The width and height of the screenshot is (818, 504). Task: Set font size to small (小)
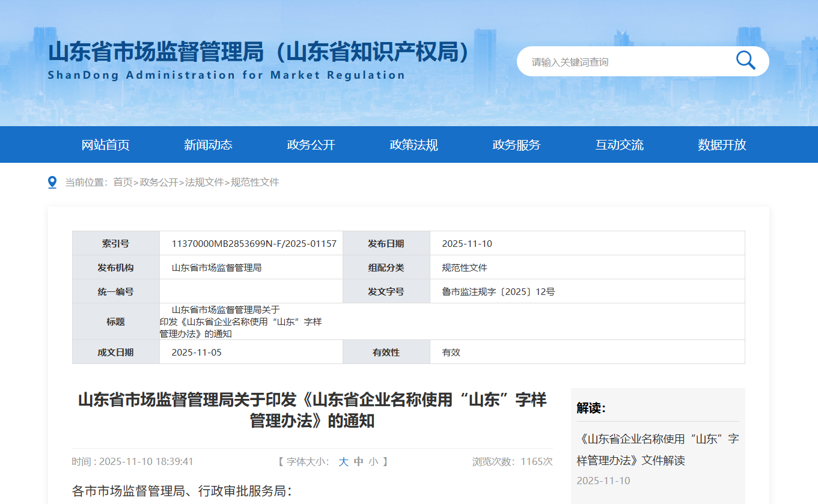[374, 461]
